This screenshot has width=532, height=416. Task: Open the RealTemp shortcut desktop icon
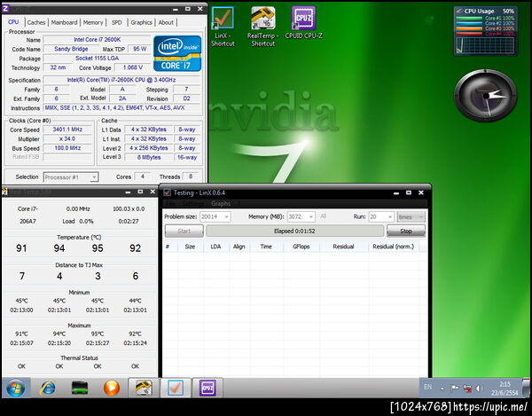click(x=263, y=27)
